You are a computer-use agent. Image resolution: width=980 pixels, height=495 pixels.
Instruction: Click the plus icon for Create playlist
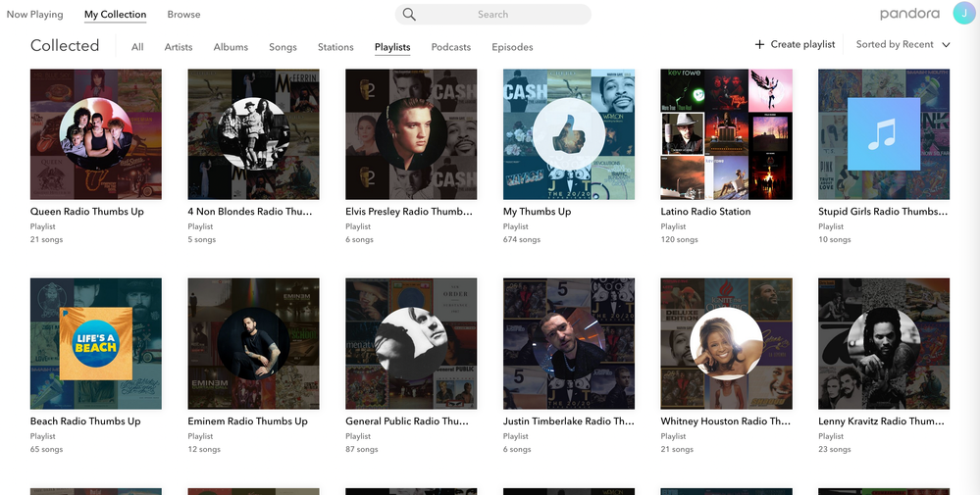[x=759, y=45]
